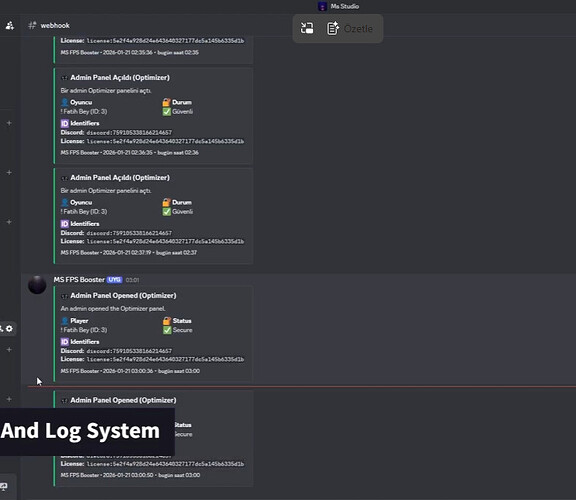Click 'An admin opened the Optimizer panel.' text
This screenshot has width=576, height=500.
pos(113,309)
